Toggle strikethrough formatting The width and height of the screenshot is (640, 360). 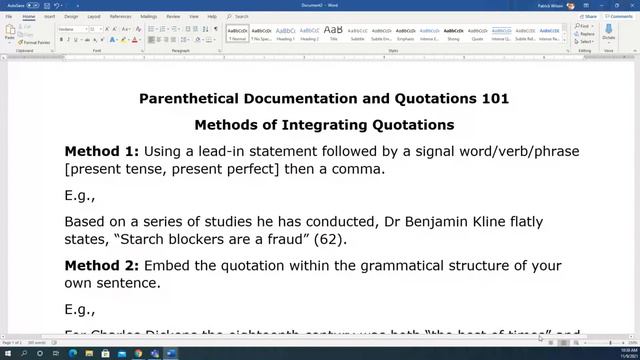(x=87, y=40)
